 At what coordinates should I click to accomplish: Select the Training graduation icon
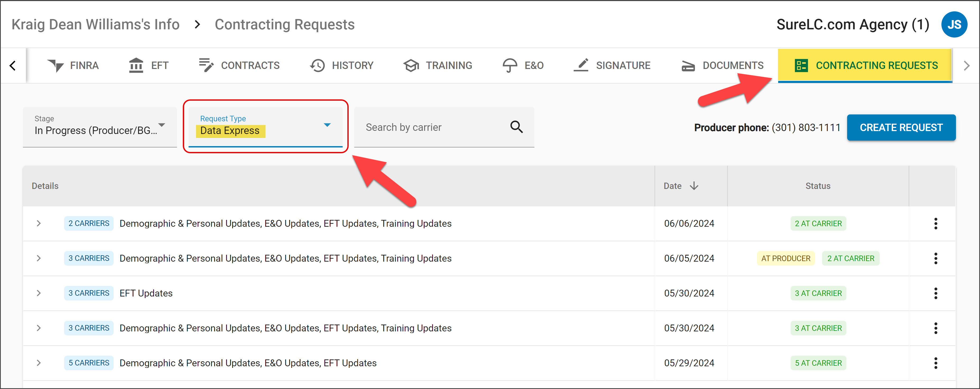pyautogui.click(x=411, y=65)
